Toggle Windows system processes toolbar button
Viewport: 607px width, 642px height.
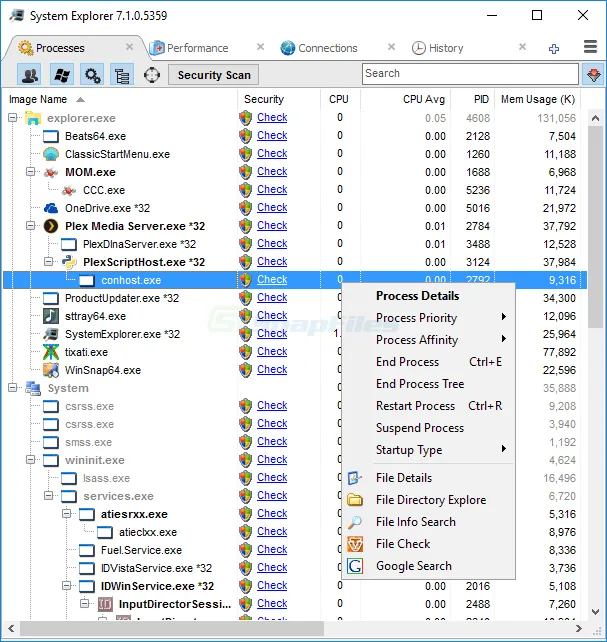click(x=62, y=75)
